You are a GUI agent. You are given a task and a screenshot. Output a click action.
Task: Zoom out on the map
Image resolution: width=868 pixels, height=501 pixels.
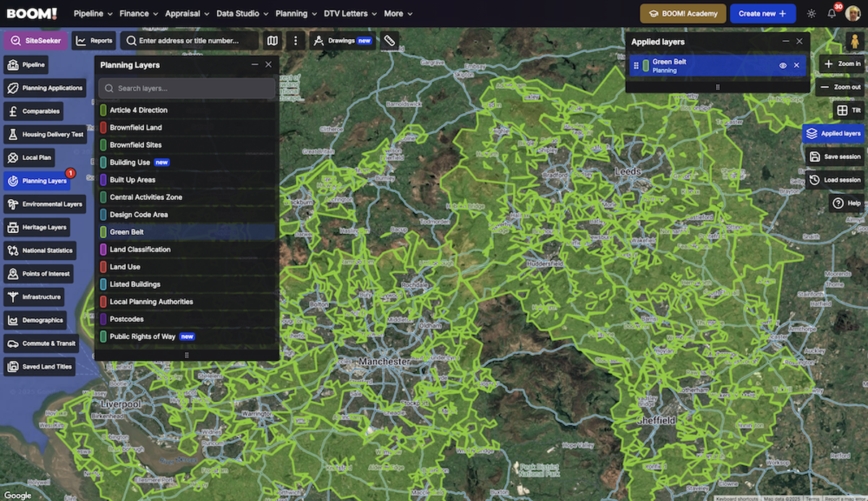[840, 87]
